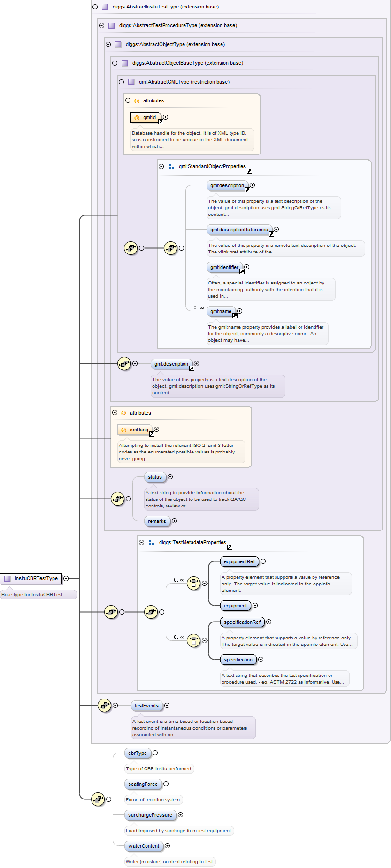Click the gml:StandardObjectProperties group link arrow
391x868 pixels.
point(249,171)
